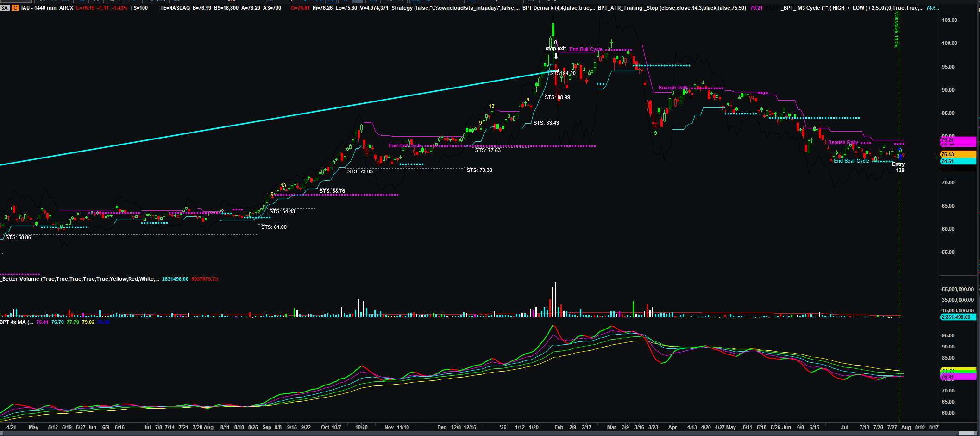This screenshot has height=436, width=980.
Task: Click the End Bull Cycle label near Feb
Action: [586, 49]
